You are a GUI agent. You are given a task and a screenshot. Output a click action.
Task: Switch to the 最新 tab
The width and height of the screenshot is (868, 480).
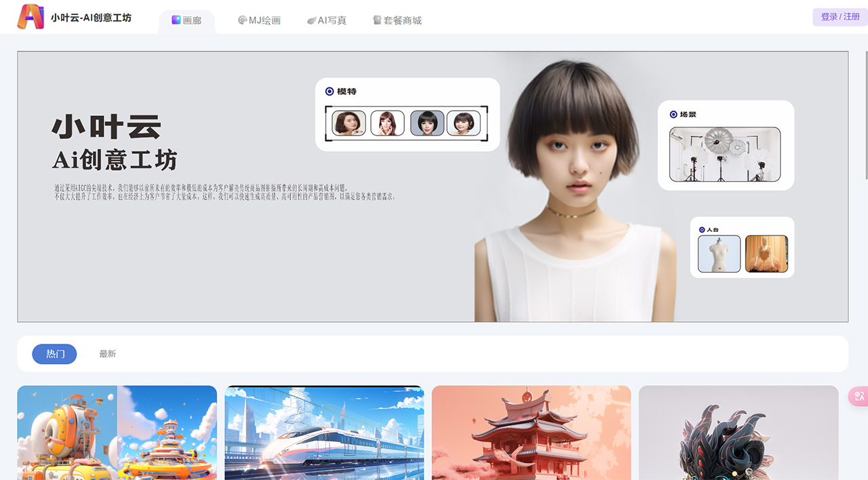(x=107, y=353)
